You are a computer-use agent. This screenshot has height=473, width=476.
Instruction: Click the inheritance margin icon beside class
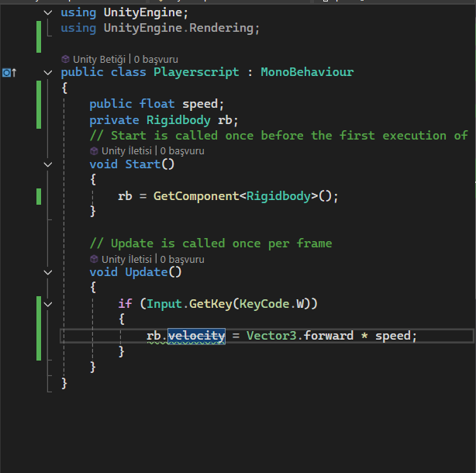[x=9, y=73]
